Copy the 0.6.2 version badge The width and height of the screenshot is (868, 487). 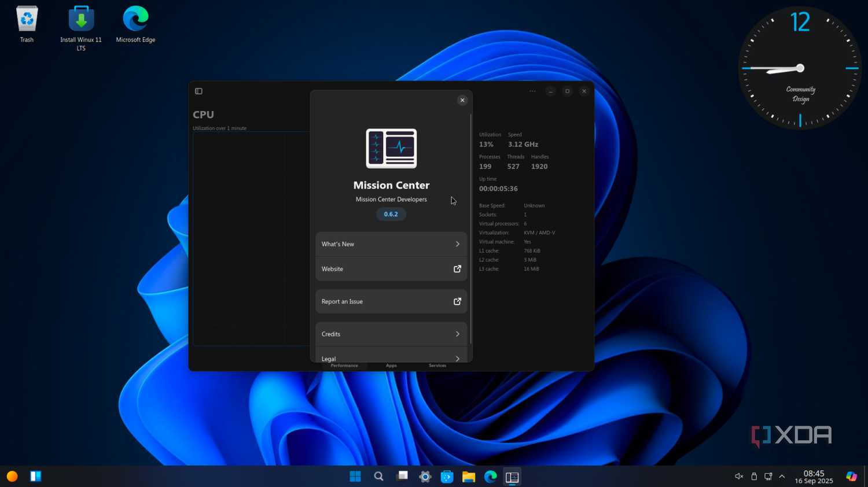[391, 214]
